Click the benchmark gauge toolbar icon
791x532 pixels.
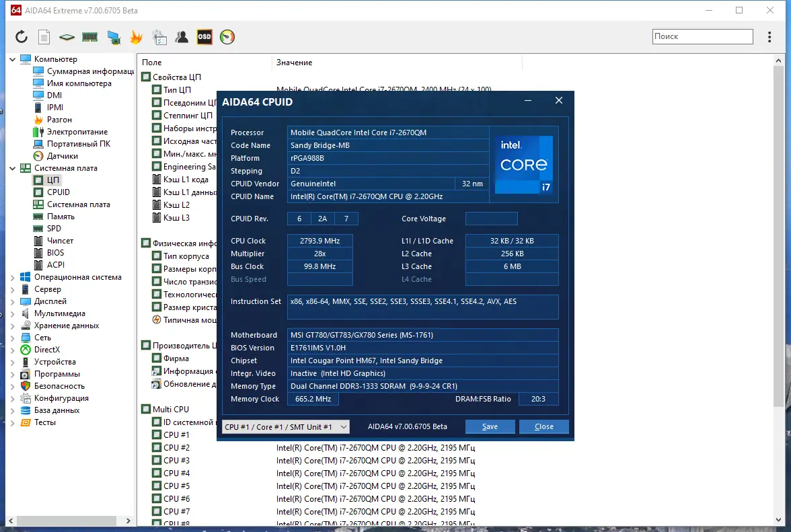point(227,37)
